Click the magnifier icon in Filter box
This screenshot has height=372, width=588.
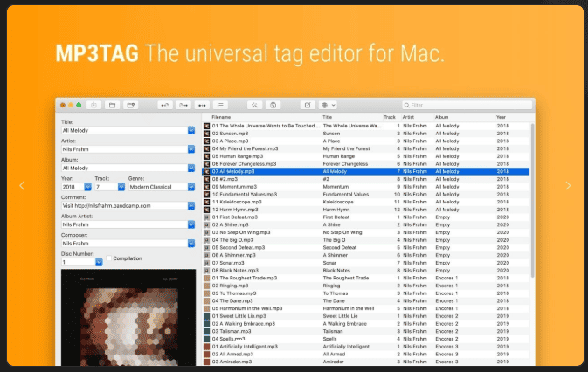406,106
